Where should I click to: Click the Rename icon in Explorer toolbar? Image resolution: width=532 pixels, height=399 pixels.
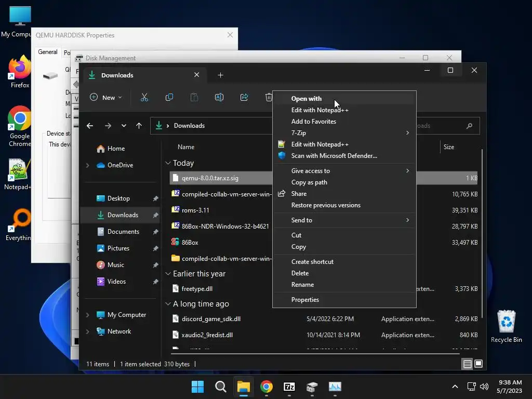(219, 97)
